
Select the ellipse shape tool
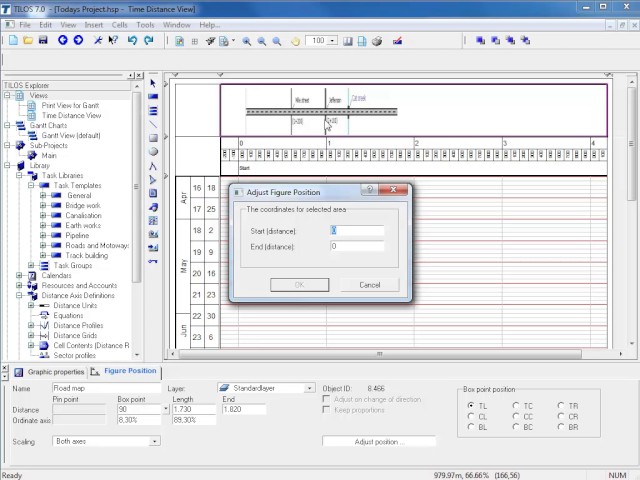(x=153, y=151)
